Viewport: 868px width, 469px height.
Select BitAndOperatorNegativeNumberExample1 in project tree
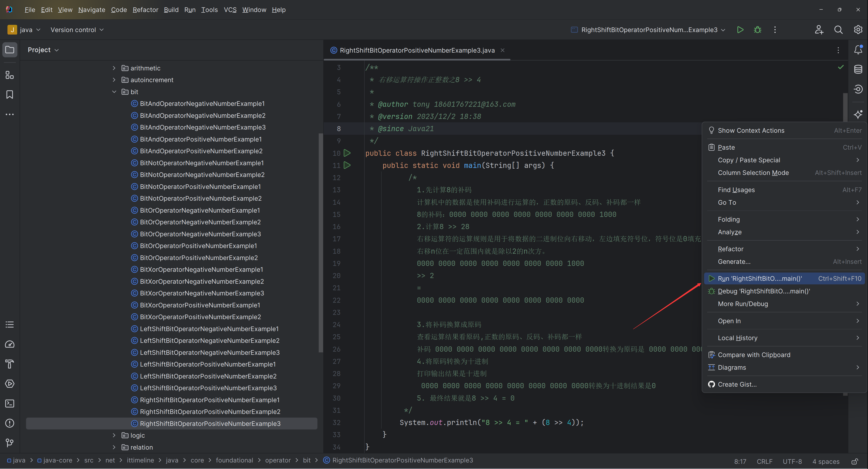coord(202,104)
